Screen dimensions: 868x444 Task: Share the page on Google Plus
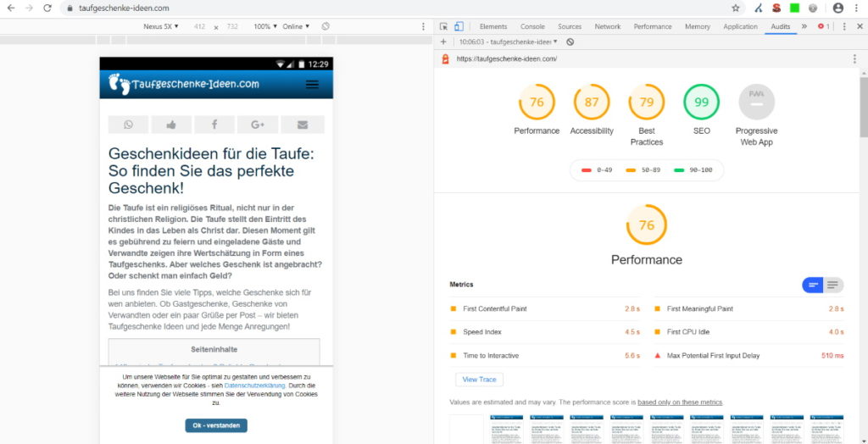tap(258, 125)
